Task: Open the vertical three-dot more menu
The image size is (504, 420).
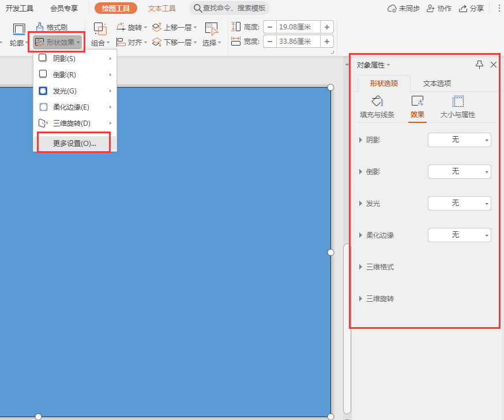Action: 499,8
